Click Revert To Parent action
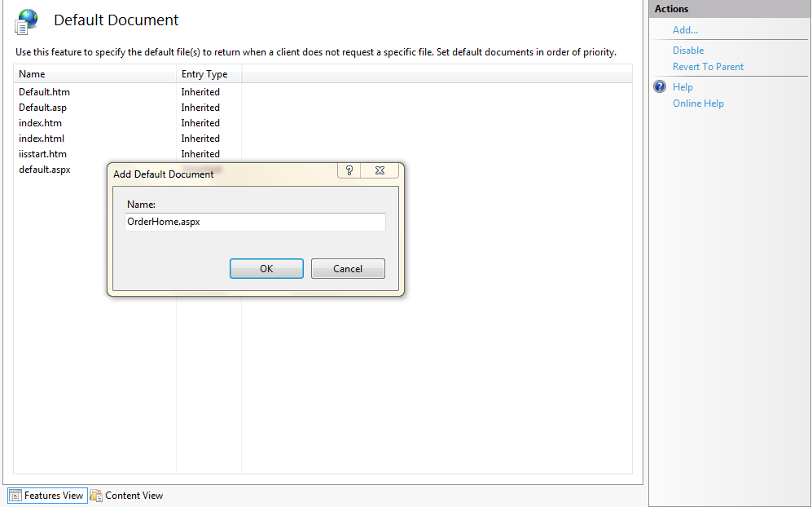 (708, 66)
